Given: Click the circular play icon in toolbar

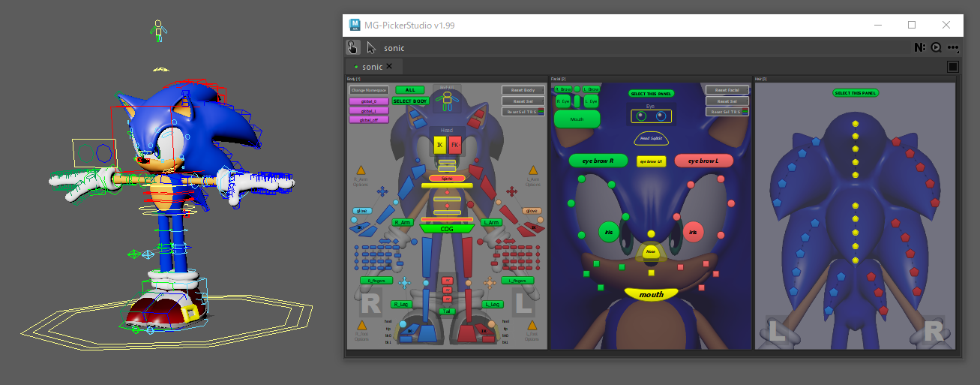Looking at the screenshot, I should [937, 47].
